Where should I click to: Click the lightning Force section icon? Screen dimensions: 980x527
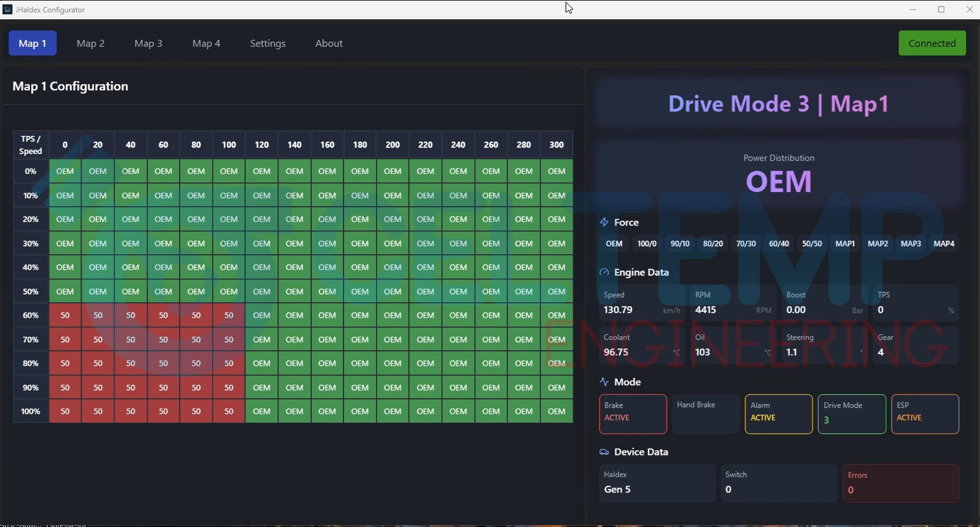click(604, 223)
